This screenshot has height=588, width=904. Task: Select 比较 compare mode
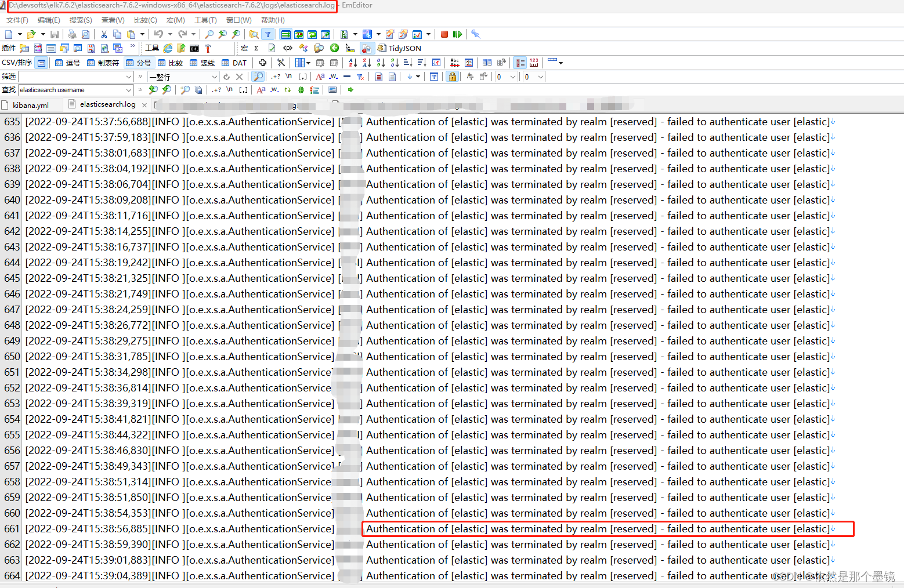coord(170,63)
